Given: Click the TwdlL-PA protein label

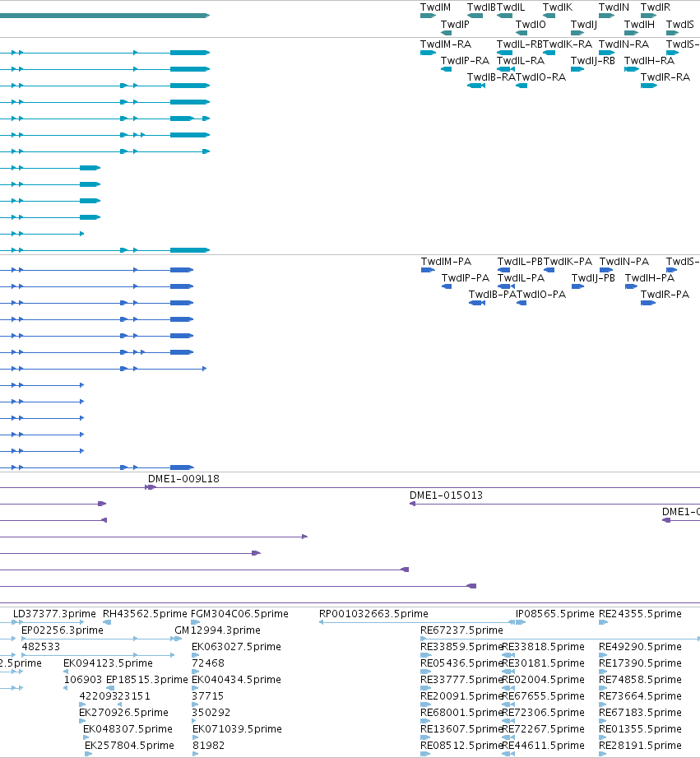Looking at the screenshot, I should [521, 278].
